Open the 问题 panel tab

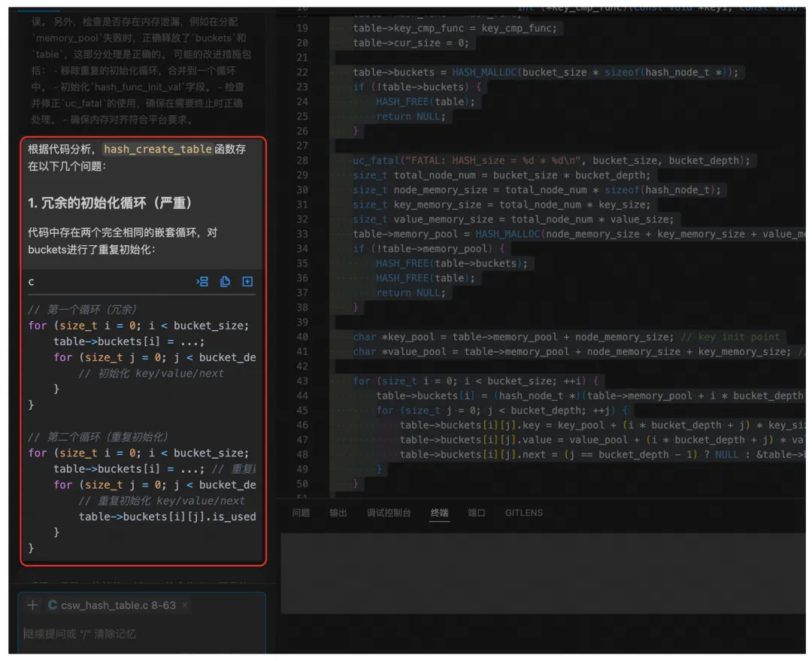tap(301, 513)
